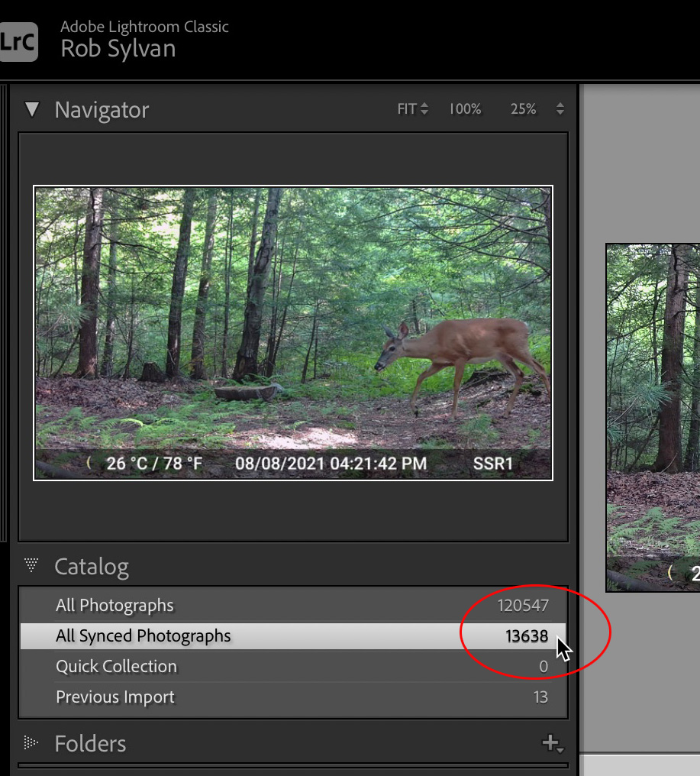Click the Rob Sylvan identity plate
This screenshot has height=776, width=700.
pyautogui.click(x=118, y=49)
